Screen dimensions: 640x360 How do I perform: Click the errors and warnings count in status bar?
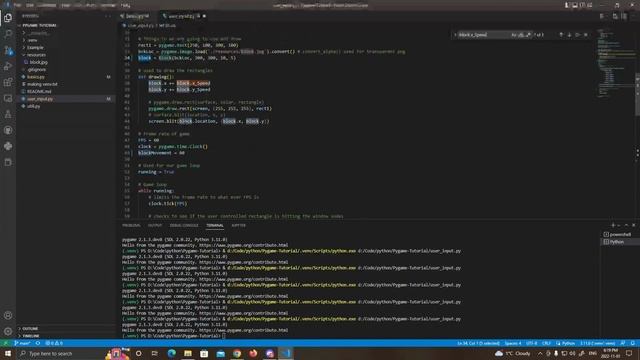tap(54, 343)
